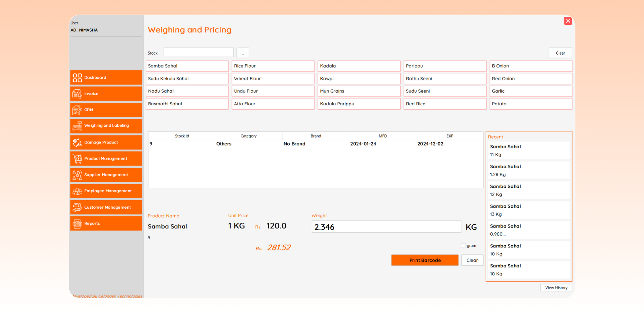This screenshot has height=313, width=644.
Task: Click the Weighing and Labeling scale icon
Action: click(x=77, y=126)
